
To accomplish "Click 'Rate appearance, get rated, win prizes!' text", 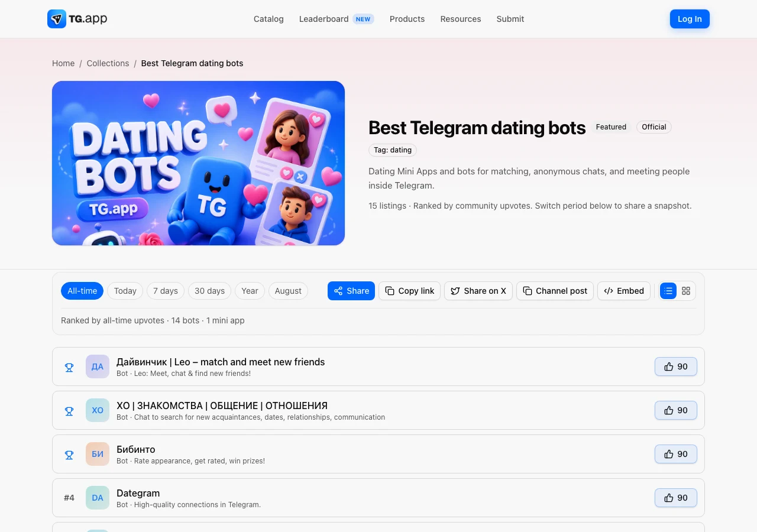I will point(199,461).
